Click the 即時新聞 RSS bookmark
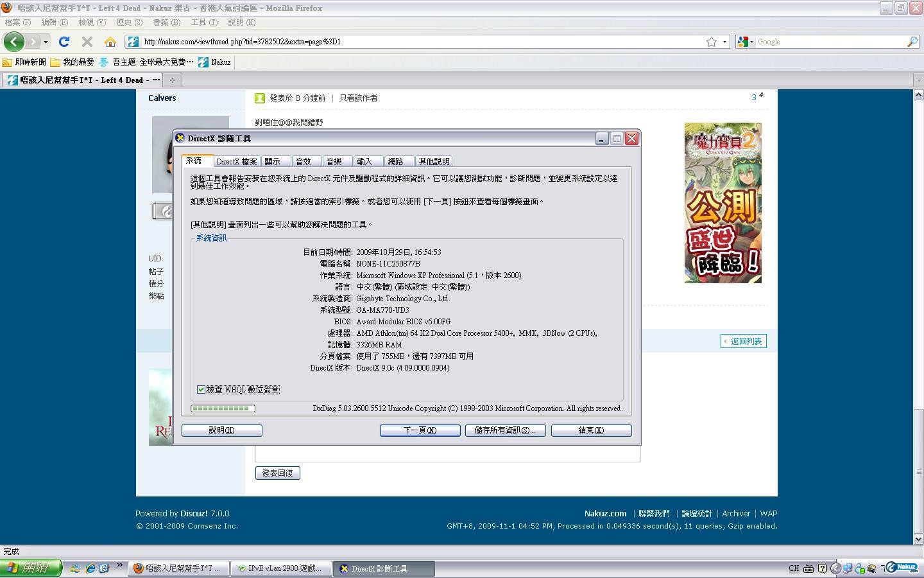 (x=24, y=62)
